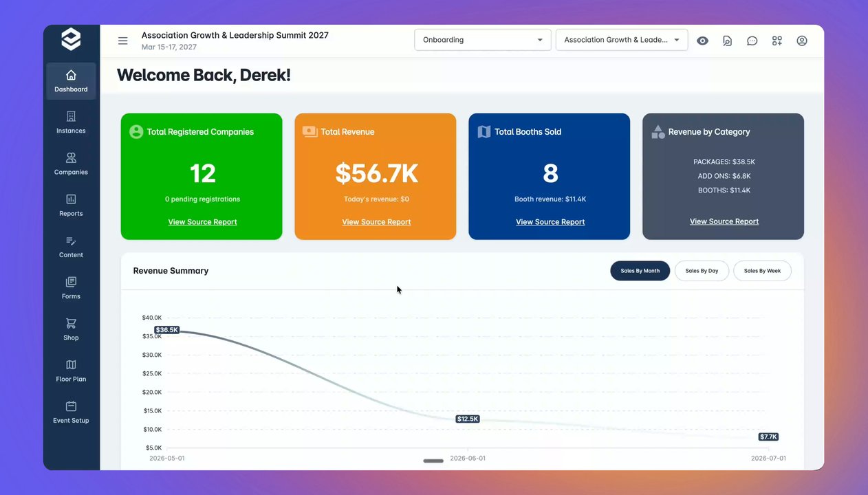Expand the Onboarding dropdown

click(483, 40)
